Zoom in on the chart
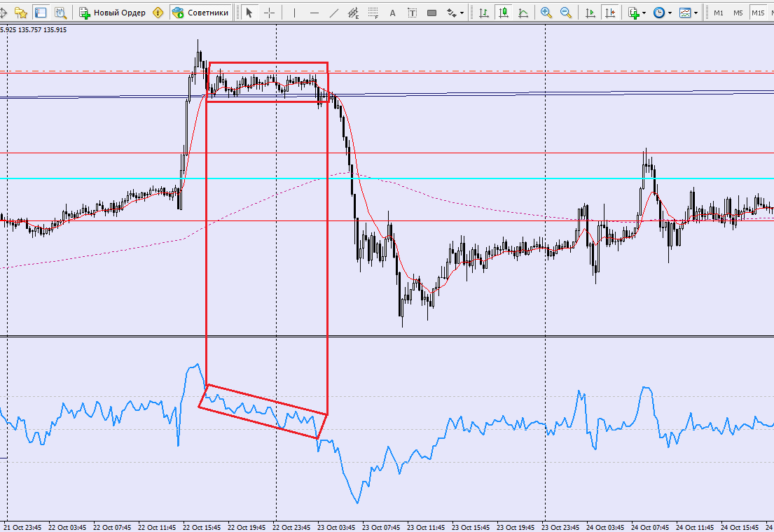The image size is (774, 532). tap(546, 13)
